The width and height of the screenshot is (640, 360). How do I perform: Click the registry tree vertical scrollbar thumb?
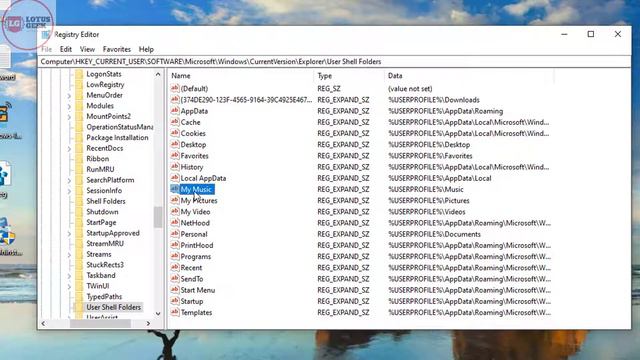point(158,217)
